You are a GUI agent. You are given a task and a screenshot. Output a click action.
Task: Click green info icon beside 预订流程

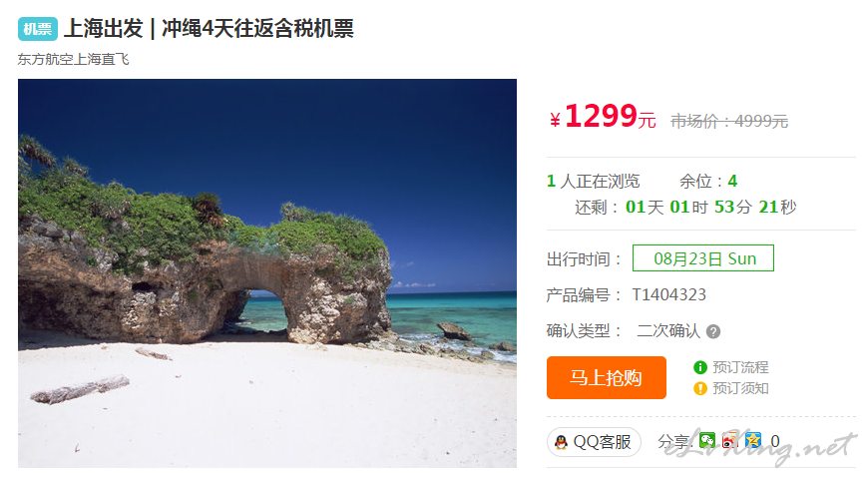pyautogui.click(x=700, y=367)
